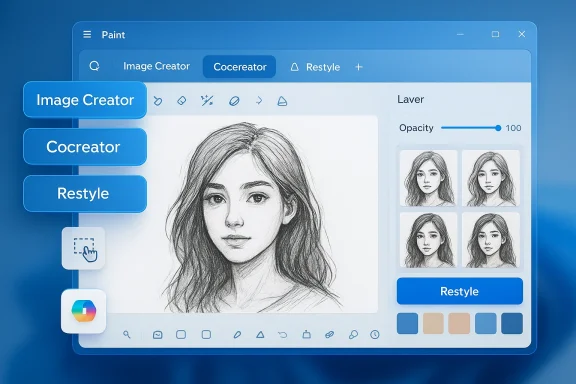Image resolution: width=576 pixels, height=384 pixels.
Task: Pick the right tan swatch beside light blue
Action: pyautogui.click(x=459, y=323)
